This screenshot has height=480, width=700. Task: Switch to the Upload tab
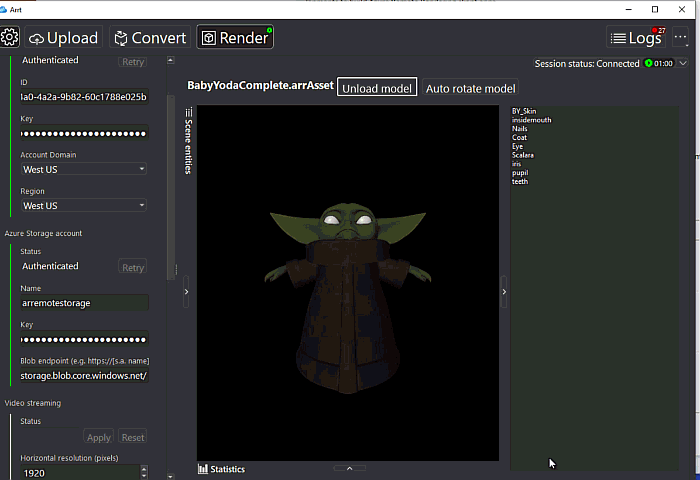point(64,38)
